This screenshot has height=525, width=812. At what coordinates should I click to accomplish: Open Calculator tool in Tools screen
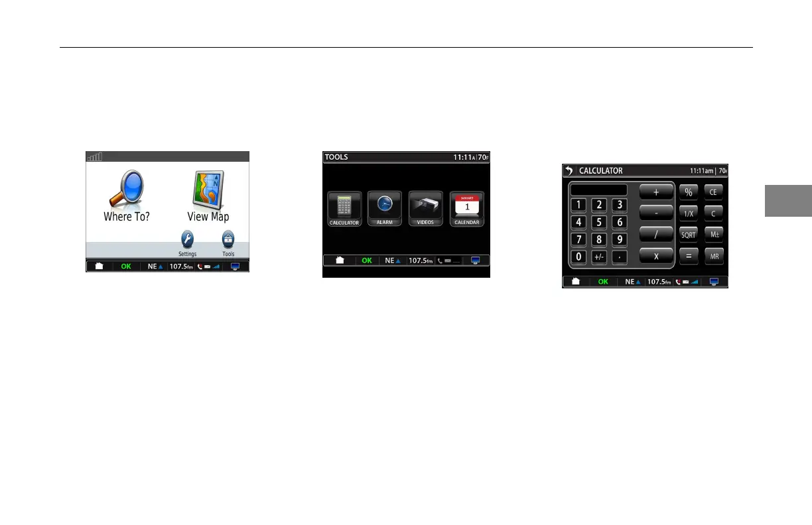[x=344, y=209]
